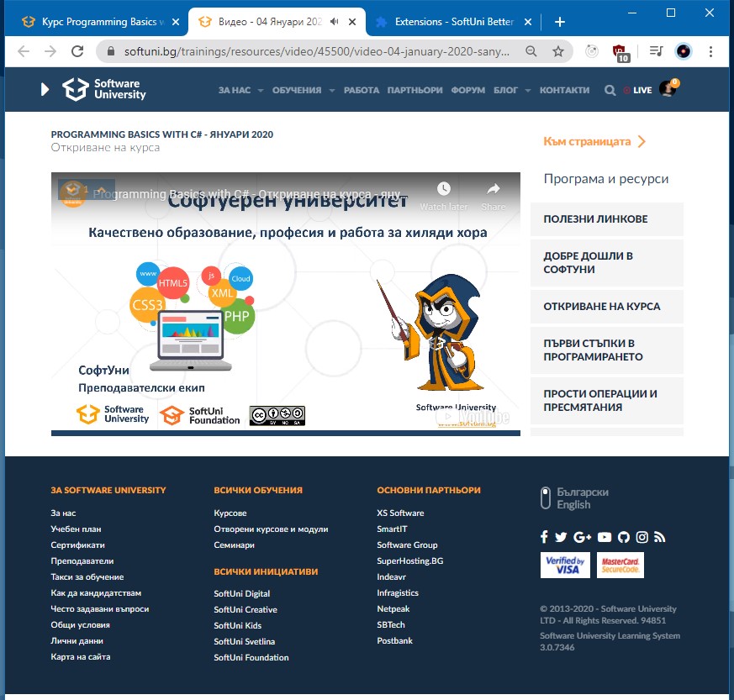The width and height of the screenshot is (734, 700).
Task: Click the white play arrow beside logo
Action: click(x=45, y=89)
